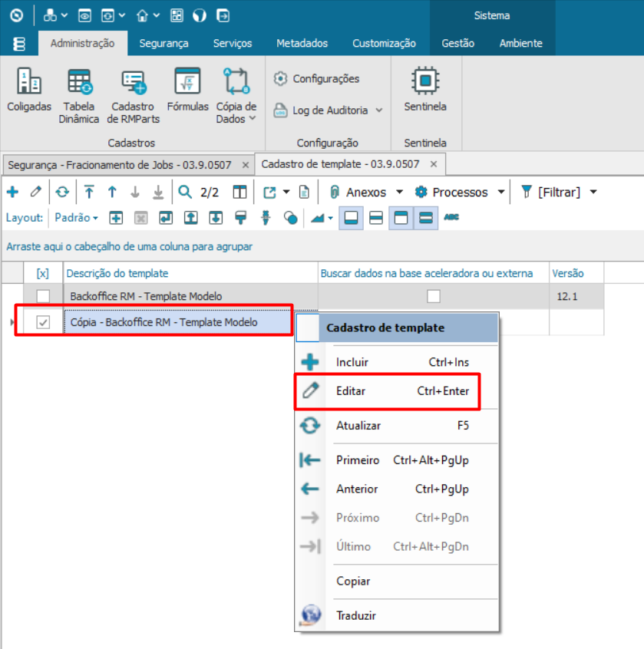
Task: Launch the Sentinela icon
Action: (x=424, y=81)
